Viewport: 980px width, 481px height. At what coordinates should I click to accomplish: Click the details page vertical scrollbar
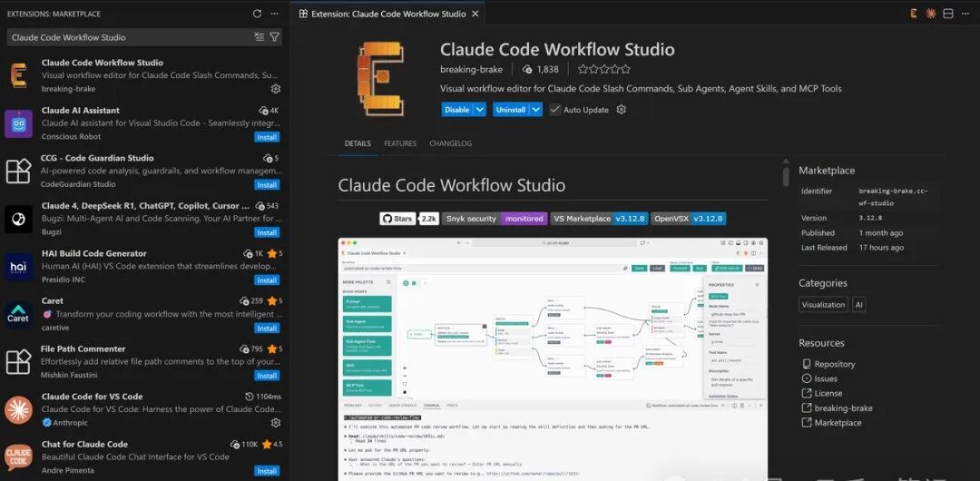click(x=786, y=175)
